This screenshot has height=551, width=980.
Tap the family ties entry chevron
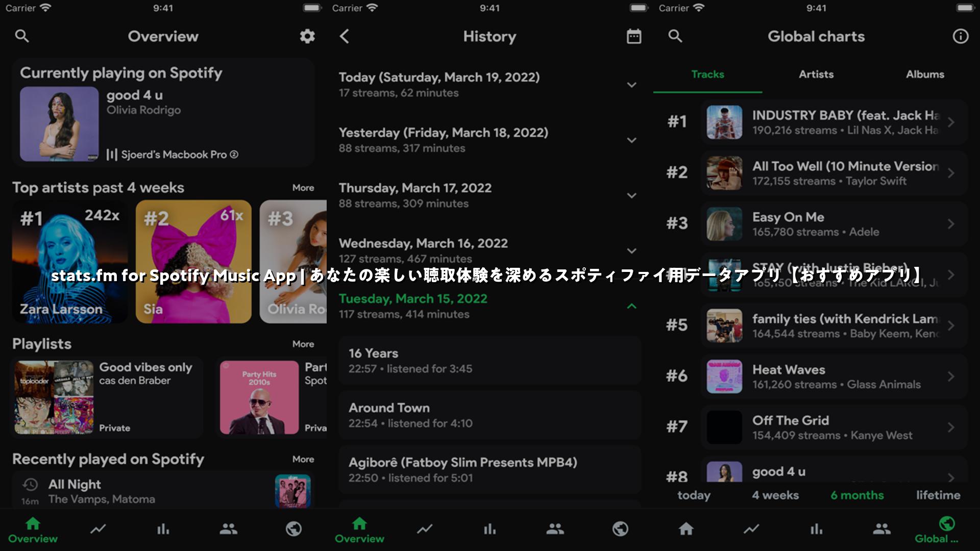click(951, 326)
